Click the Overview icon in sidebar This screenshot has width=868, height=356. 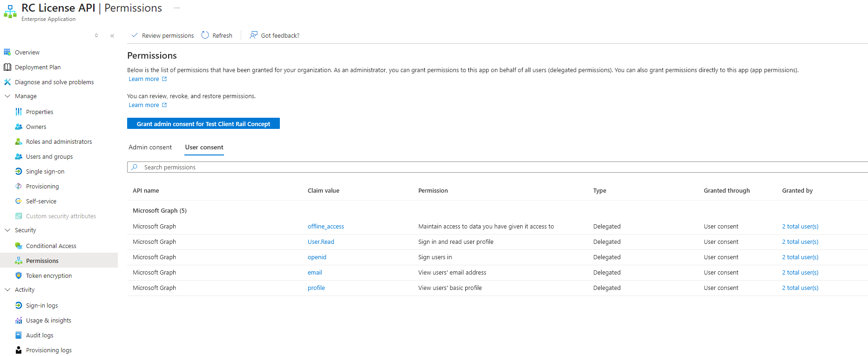click(7, 52)
